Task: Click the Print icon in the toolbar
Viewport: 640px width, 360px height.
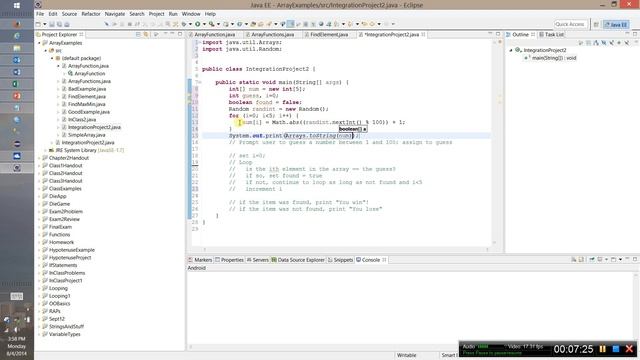Action: click(x=67, y=24)
